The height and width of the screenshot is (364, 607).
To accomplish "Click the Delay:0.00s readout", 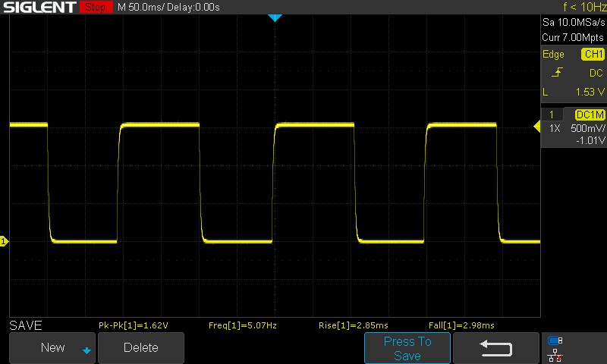I will (193, 8).
